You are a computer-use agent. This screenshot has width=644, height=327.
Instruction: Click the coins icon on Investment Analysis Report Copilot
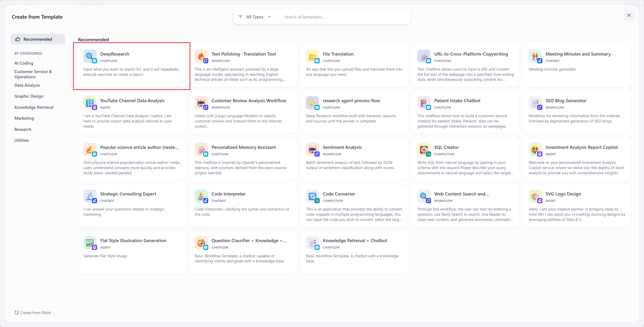(535, 150)
